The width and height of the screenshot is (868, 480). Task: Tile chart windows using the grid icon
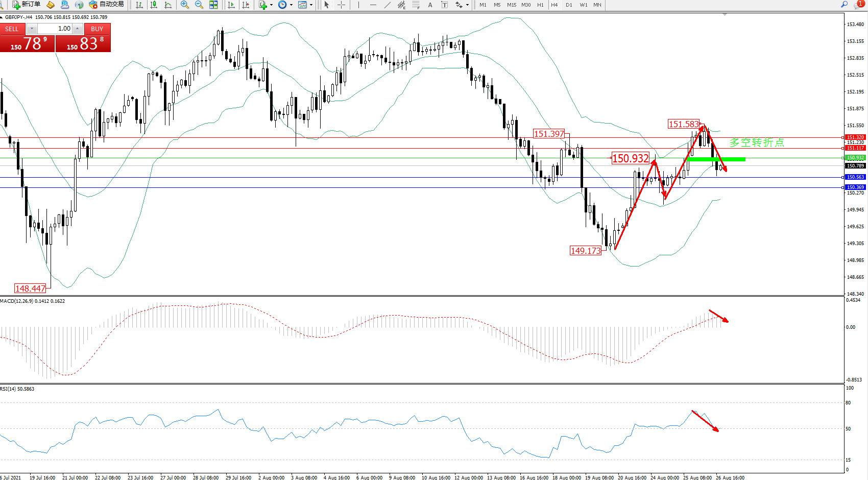213,5
